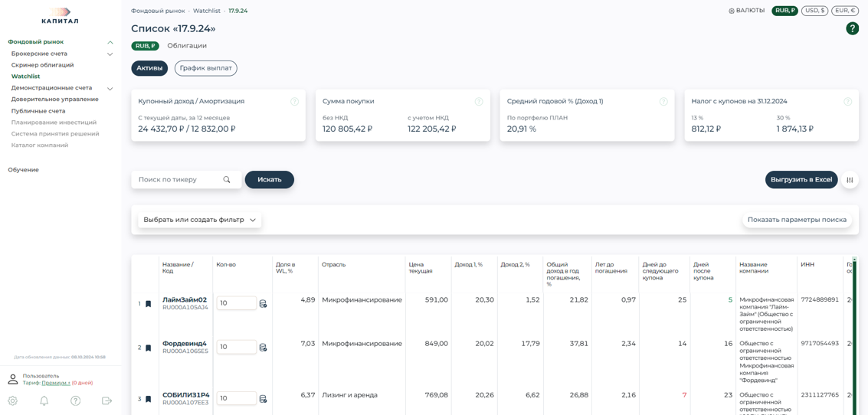The height and width of the screenshot is (415, 868).
Task: Open the Выбрать или создать фильтр dropdown
Action: pos(199,220)
